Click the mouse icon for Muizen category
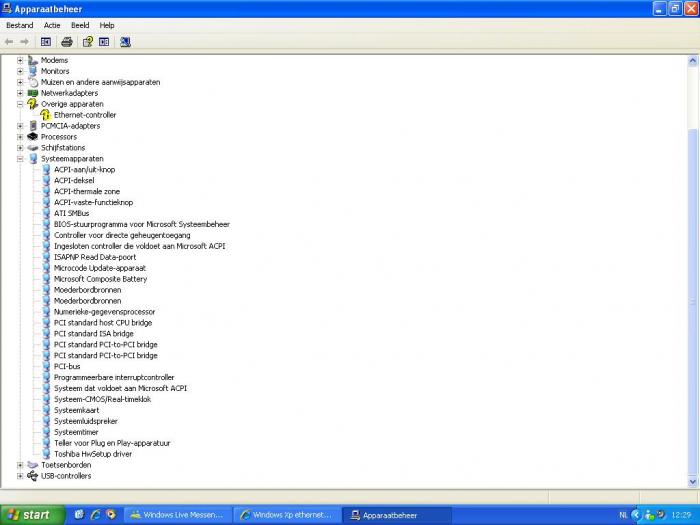700x525 pixels. [33, 82]
